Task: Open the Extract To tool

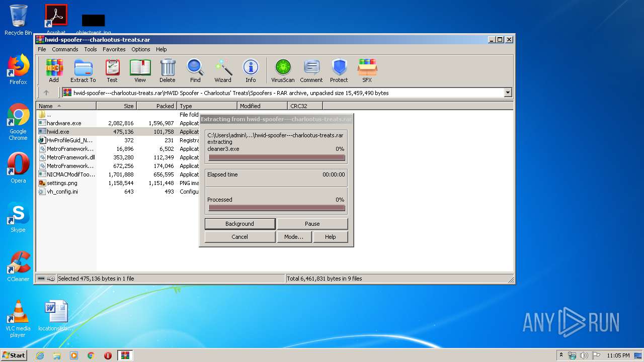Action: pos(83,70)
